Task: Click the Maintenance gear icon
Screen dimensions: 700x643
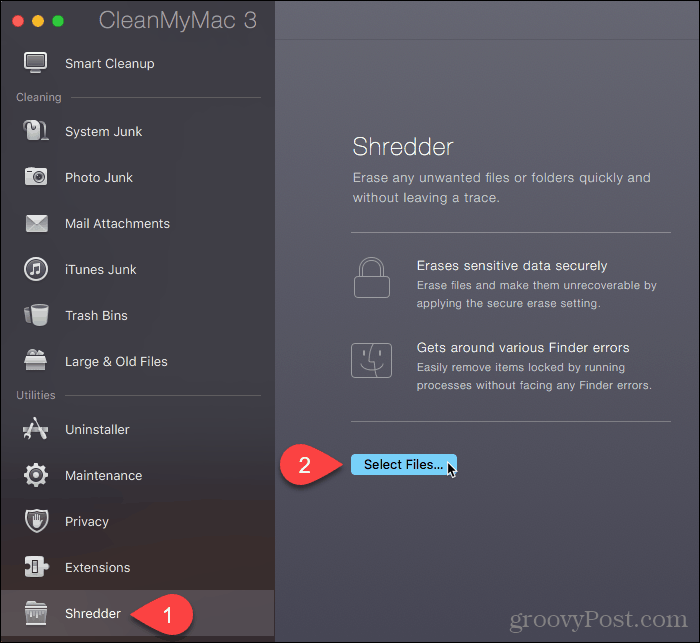Action: click(36, 475)
